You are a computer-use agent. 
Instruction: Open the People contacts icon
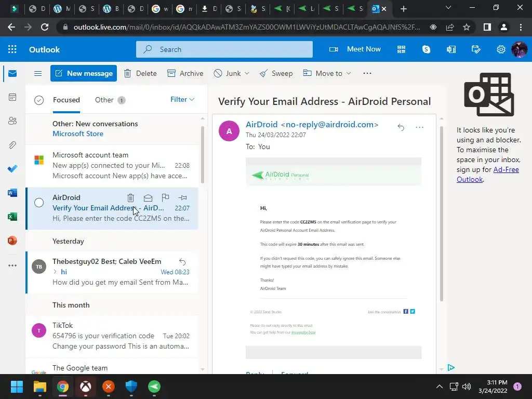tap(12, 121)
